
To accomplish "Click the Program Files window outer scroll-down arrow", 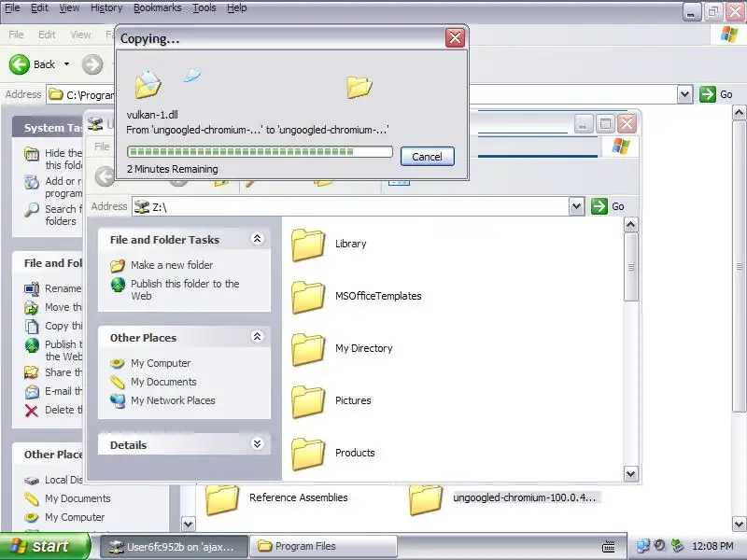I will click(739, 525).
